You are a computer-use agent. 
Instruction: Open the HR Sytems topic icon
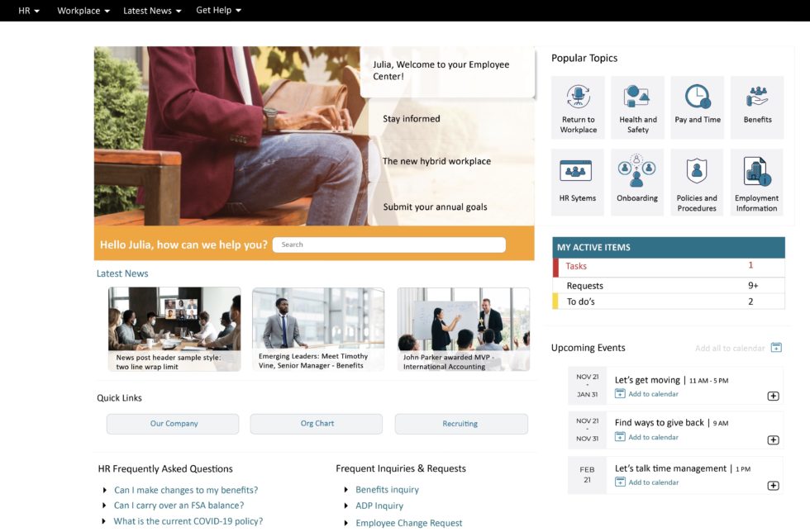(x=577, y=180)
